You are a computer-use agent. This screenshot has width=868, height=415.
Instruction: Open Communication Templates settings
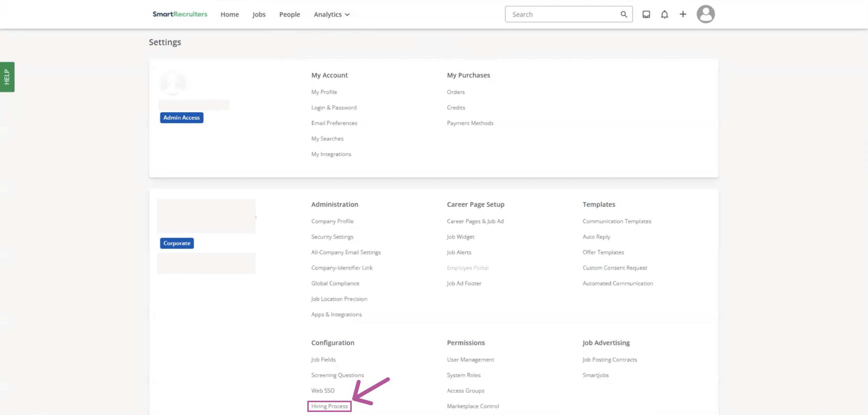click(617, 221)
